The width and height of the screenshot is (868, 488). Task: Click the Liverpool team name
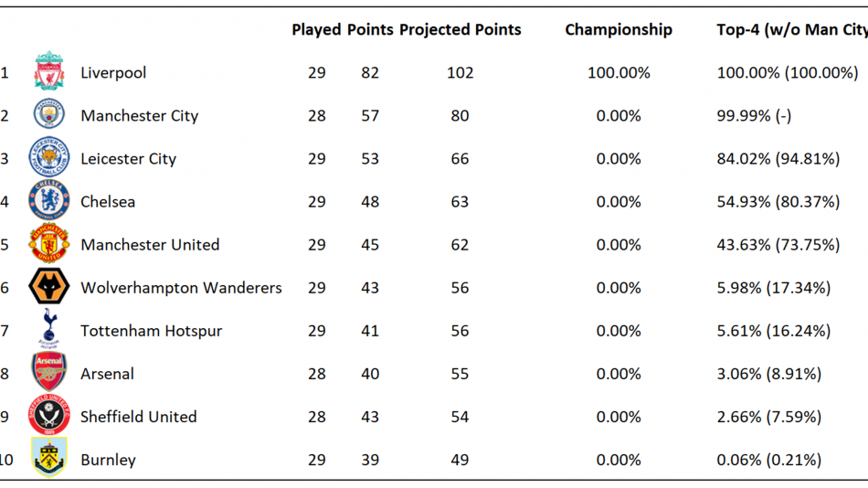(x=113, y=73)
